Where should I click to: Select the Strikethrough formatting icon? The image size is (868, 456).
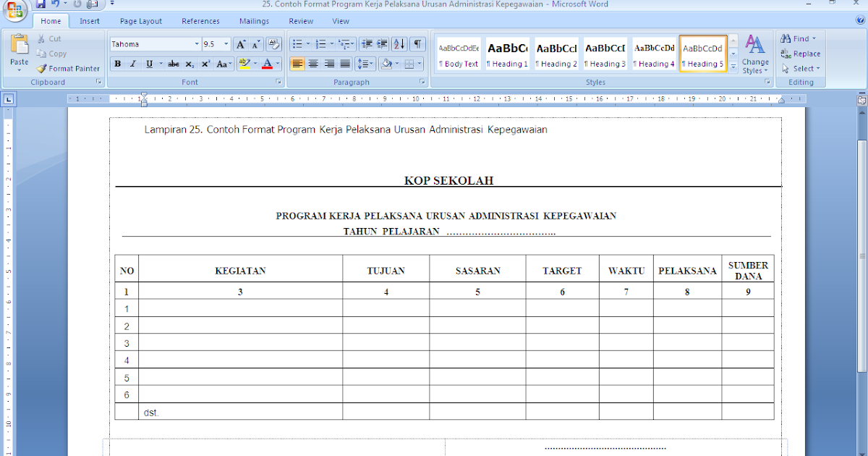tap(173, 64)
